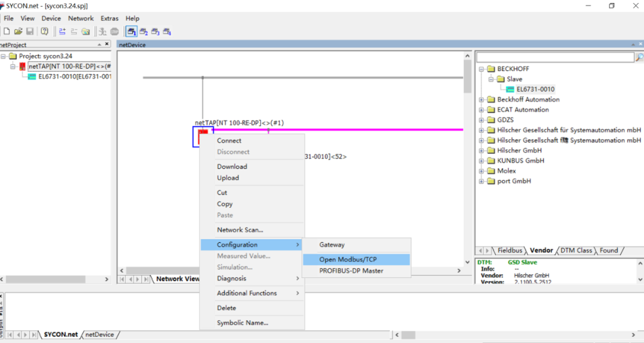Click the window layout 2 toolbar icon
Screen dimensions: 644x343
(x=144, y=31)
